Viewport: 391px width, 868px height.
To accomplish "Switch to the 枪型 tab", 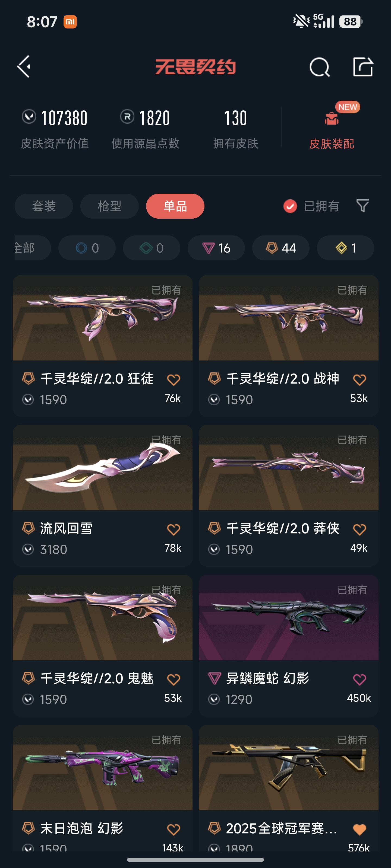I will coord(109,206).
